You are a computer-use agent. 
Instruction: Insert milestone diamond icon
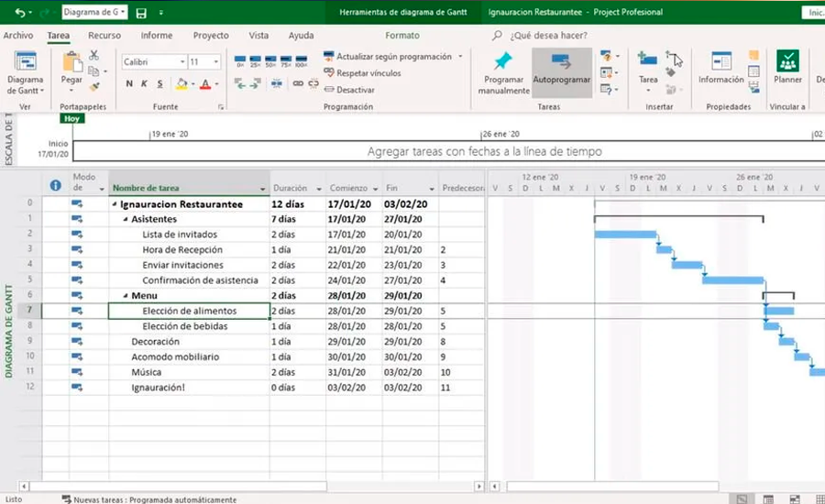click(670, 72)
